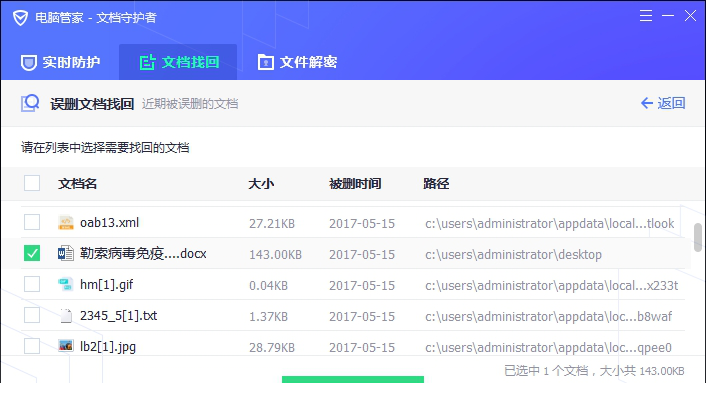Click the GIF file icon of hm[1].gif

coord(66,285)
